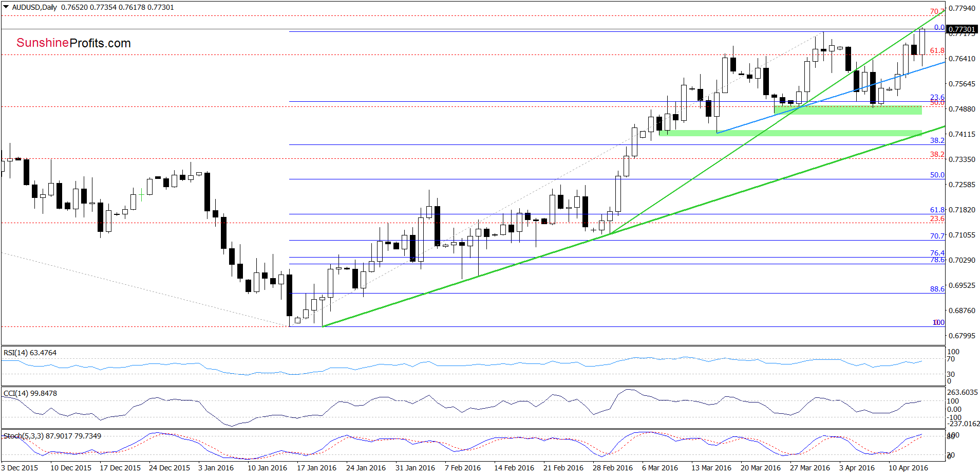Click the 0.77940 price axis label
This screenshot has width=980, height=475.
pos(962,8)
